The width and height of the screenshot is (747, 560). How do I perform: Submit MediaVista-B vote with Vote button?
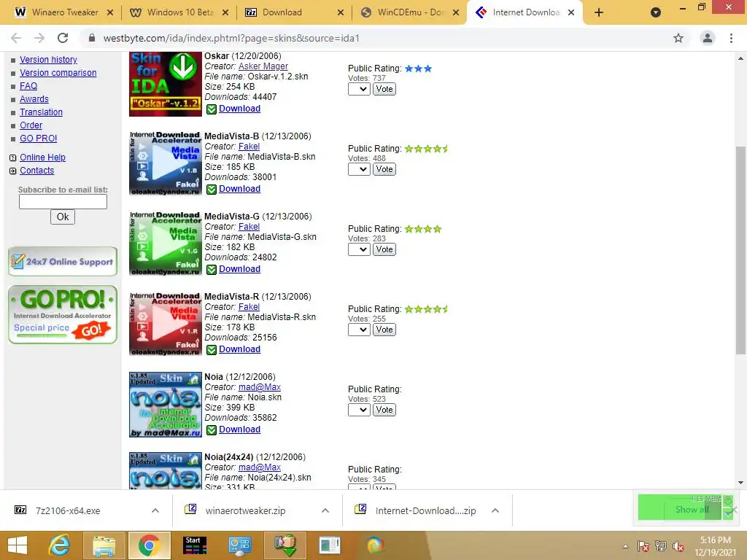click(384, 169)
